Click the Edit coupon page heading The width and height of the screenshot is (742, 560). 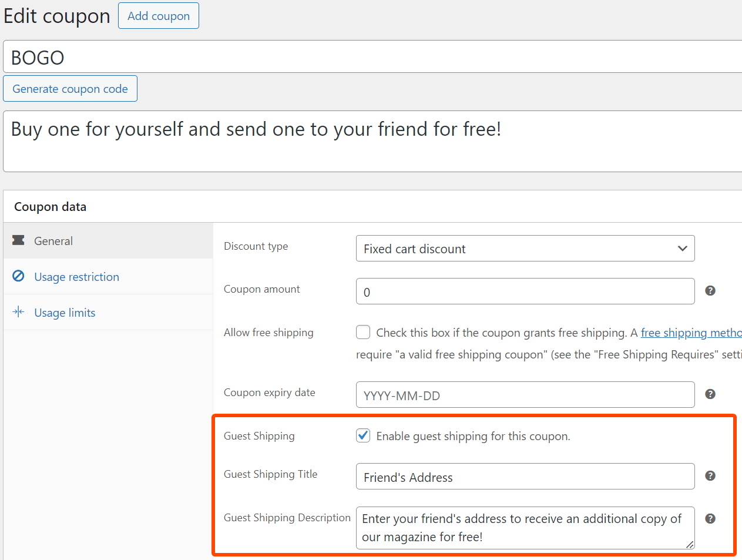(x=56, y=16)
